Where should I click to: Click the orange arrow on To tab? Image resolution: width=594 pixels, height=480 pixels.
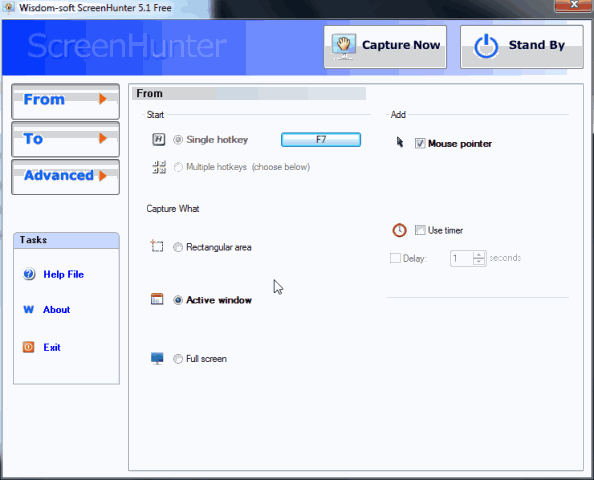103,138
